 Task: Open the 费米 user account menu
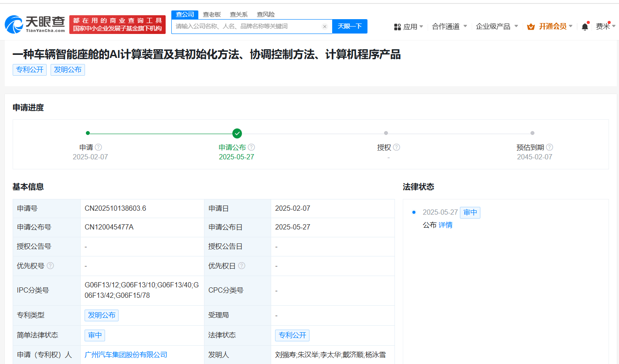click(605, 27)
